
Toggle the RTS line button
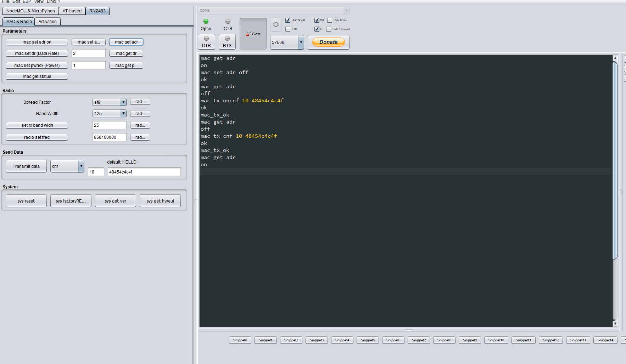pos(227,42)
